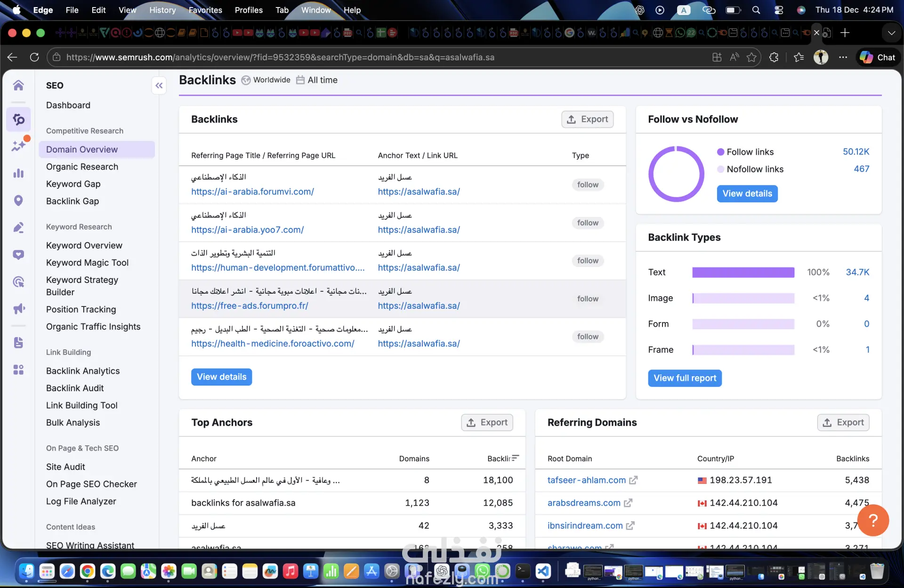Export the Backlinks table

[x=587, y=120]
